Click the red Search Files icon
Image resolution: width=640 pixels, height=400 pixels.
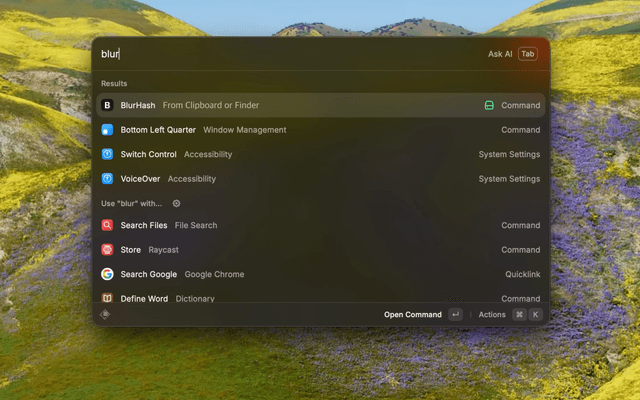point(108,225)
